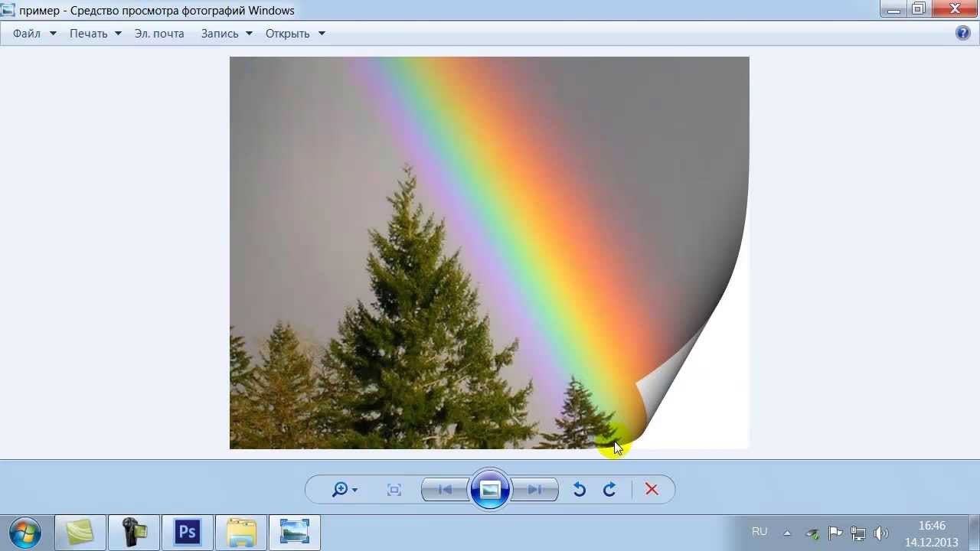This screenshot has height=551, width=980.
Task: Select the Photo Viewer taskbar button
Action: [295, 532]
